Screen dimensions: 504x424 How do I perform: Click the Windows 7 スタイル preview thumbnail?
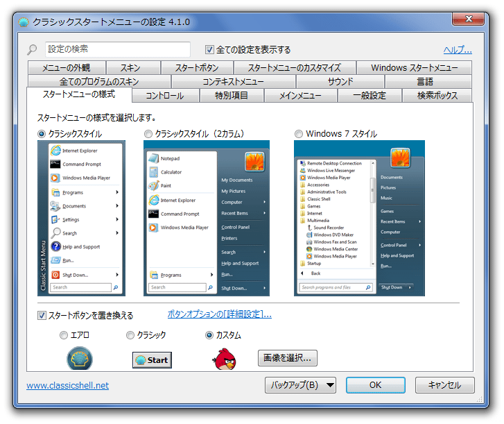point(359,218)
